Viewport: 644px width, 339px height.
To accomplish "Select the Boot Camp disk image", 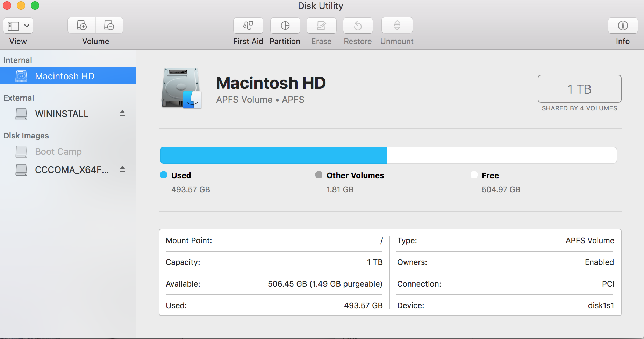I will (58, 152).
